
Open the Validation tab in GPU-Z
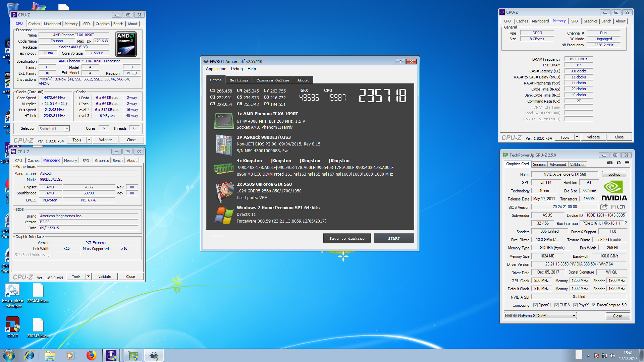point(578,165)
